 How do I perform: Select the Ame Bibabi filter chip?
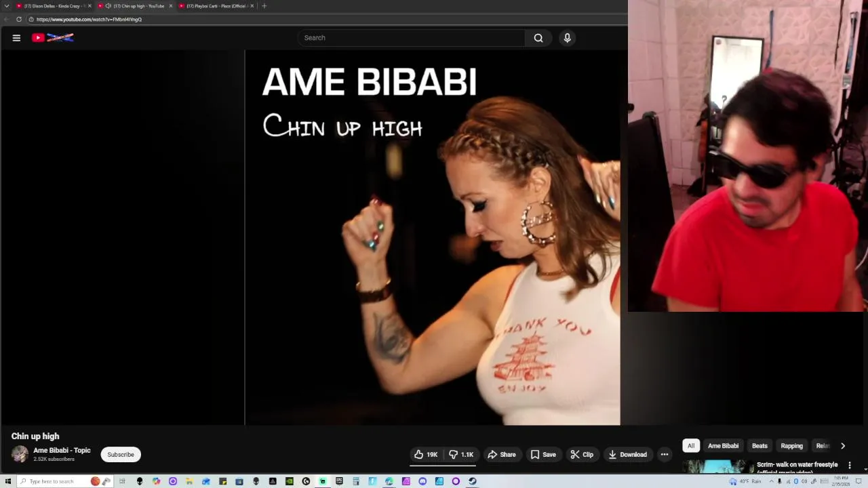(723, 446)
